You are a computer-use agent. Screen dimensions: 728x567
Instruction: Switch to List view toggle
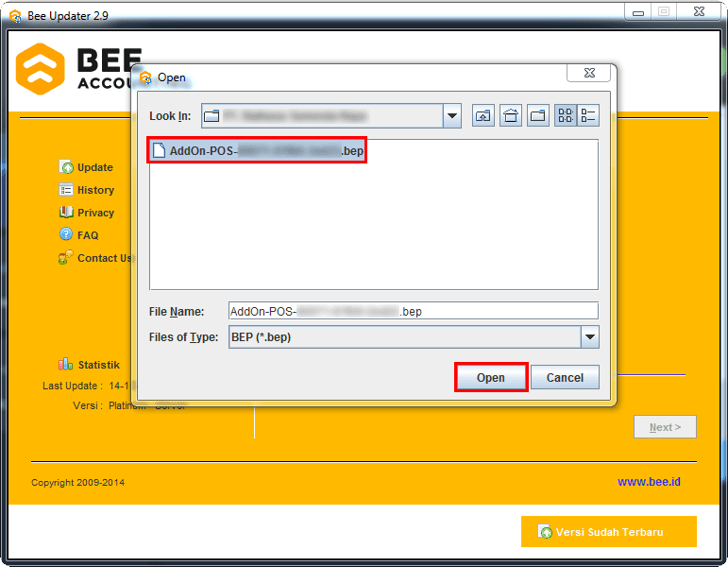[566, 115]
